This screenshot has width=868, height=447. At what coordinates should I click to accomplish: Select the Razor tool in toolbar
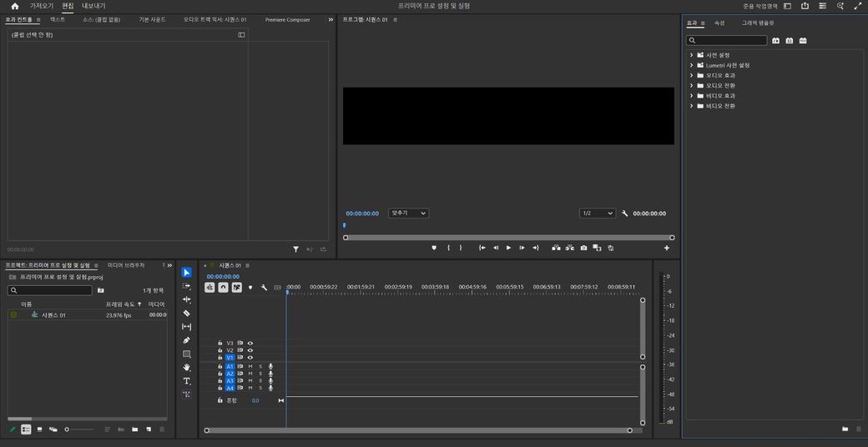coord(187,313)
